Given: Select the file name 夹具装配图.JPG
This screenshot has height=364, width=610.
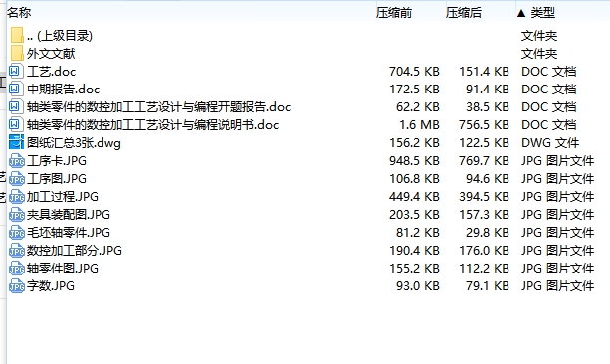Looking at the screenshot, I should [69, 214].
